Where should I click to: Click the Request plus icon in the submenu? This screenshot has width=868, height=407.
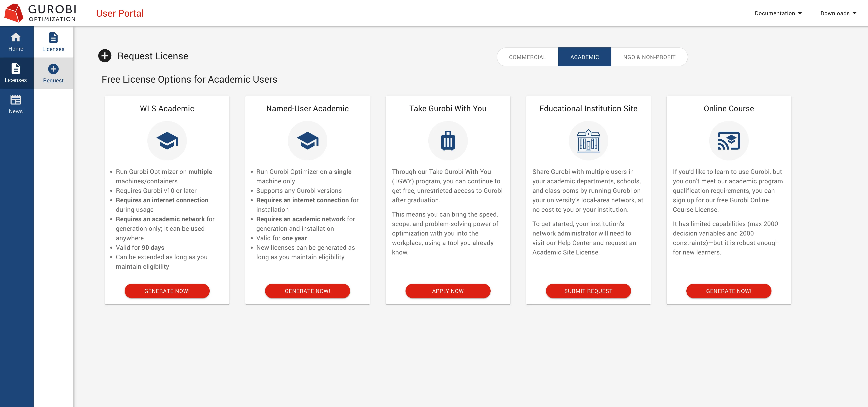[53, 69]
